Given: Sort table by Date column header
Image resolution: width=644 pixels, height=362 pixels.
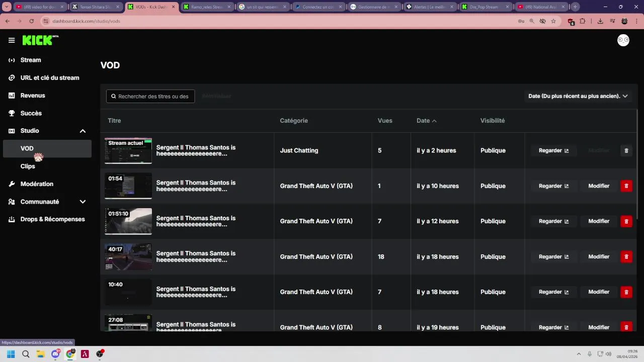Looking at the screenshot, I should tap(426, 121).
